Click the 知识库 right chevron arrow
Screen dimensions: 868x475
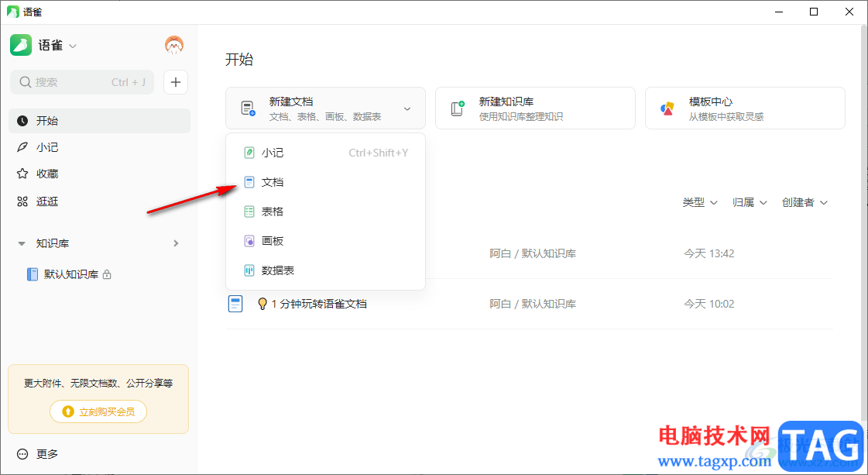[x=176, y=243]
